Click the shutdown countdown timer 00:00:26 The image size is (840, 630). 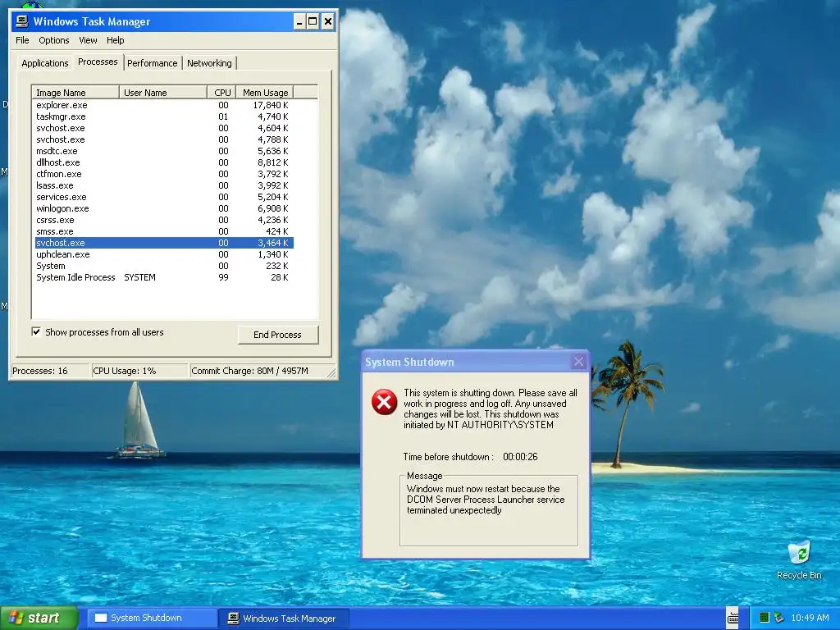[x=519, y=457]
